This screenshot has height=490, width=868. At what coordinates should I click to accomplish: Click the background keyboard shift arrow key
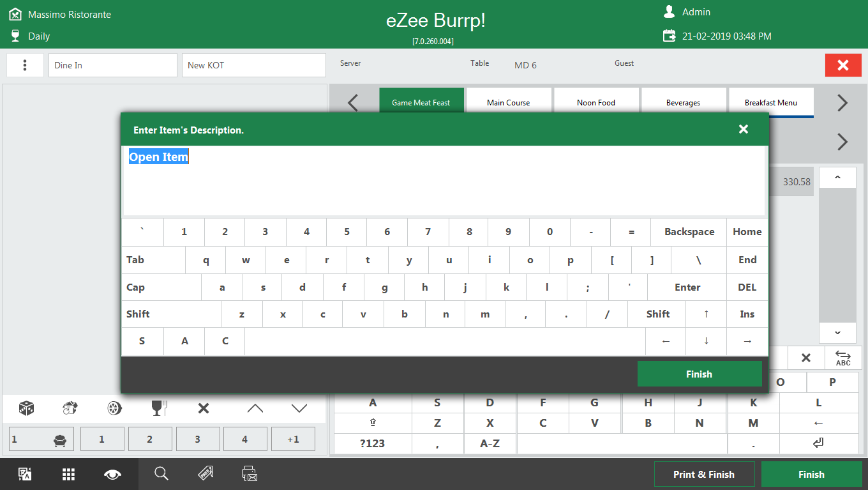coord(373,423)
